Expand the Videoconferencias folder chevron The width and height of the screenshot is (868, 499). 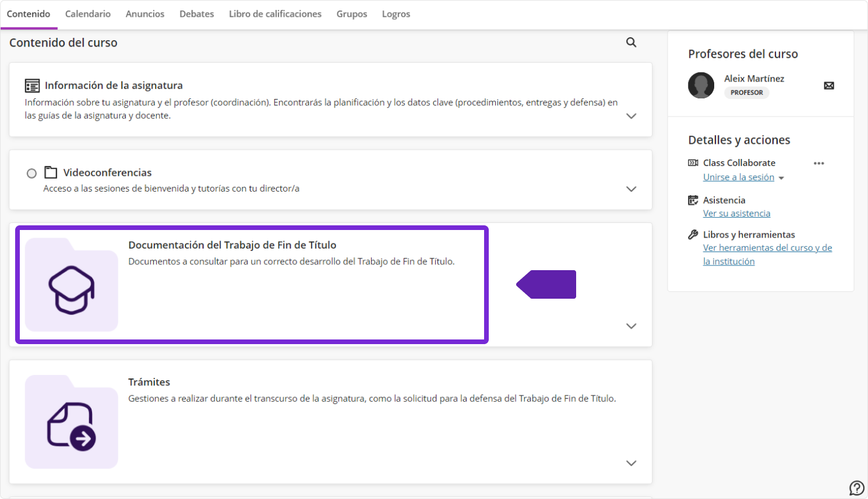631,189
